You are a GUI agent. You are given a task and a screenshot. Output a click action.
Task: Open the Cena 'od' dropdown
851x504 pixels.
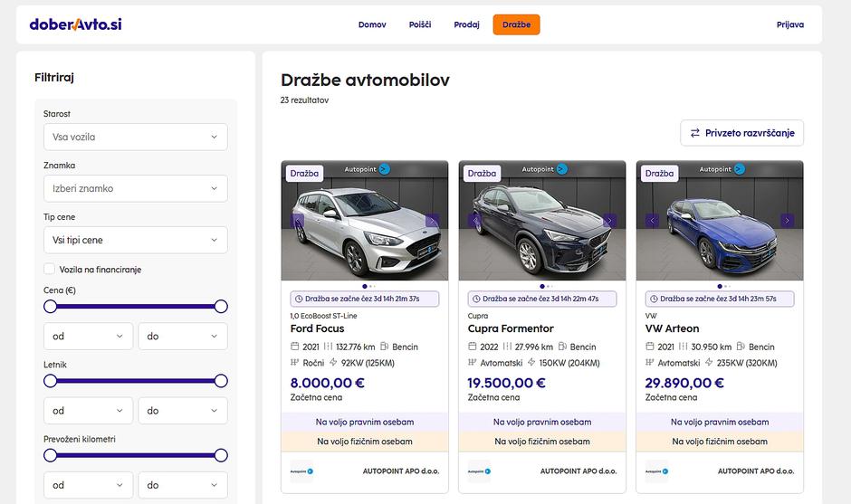89,337
